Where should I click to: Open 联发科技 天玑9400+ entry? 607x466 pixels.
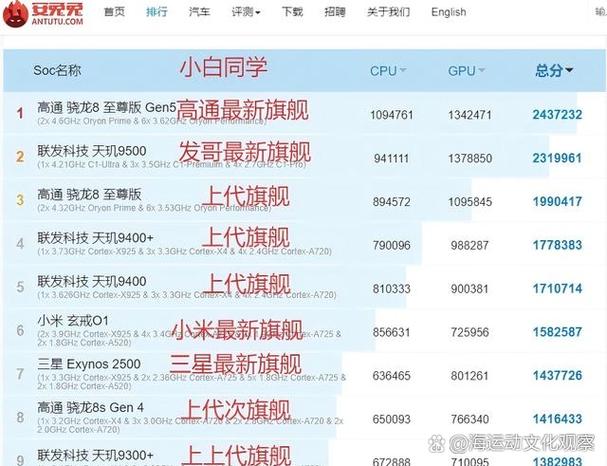tap(95, 238)
